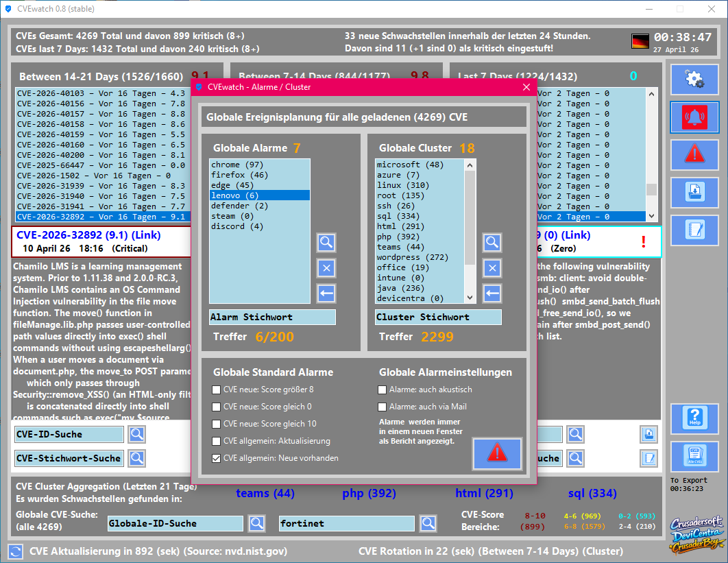Enable 'CVE neue: Score gleich 0' checkbox

click(216, 407)
